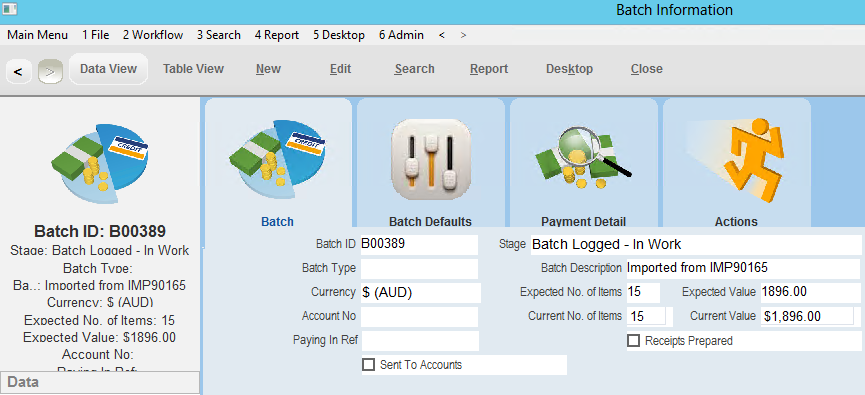This screenshot has width=865, height=395.
Task: Select the Actions tab label
Action: tap(736, 222)
